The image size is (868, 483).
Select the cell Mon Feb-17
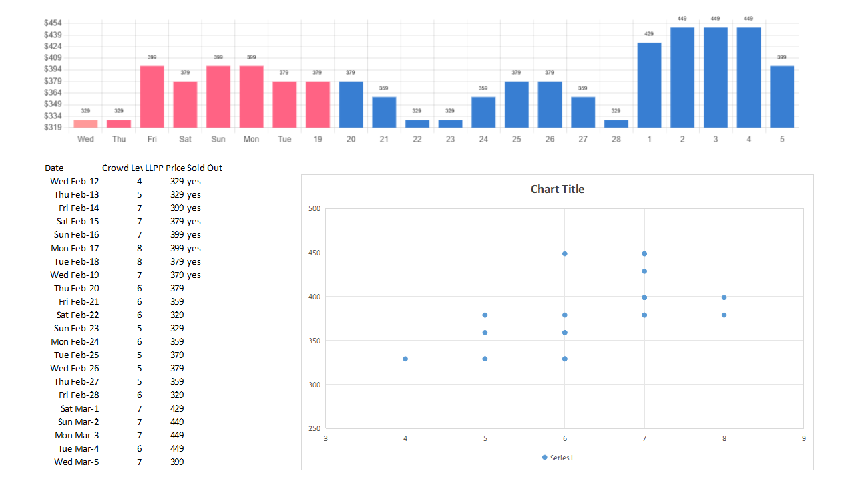pos(75,248)
